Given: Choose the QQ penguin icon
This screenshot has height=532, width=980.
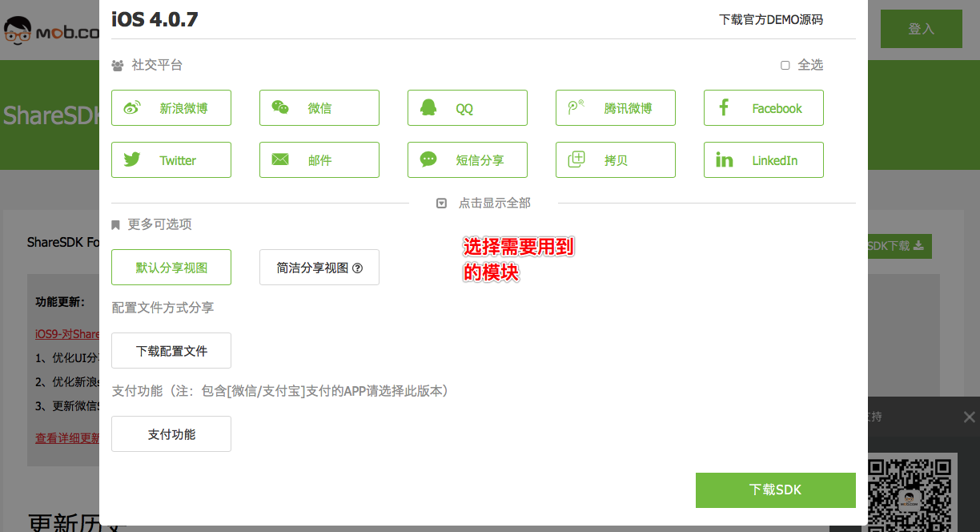Looking at the screenshot, I should pyautogui.click(x=428, y=108).
